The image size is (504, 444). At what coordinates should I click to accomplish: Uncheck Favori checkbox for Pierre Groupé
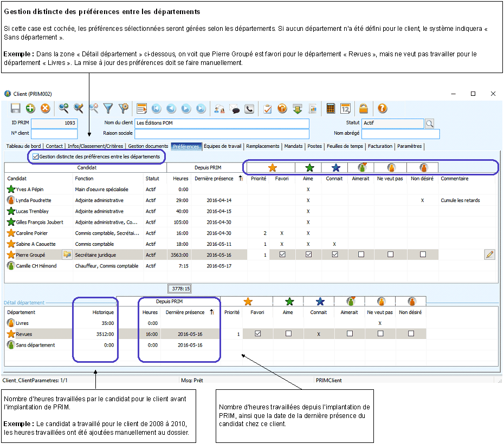click(282, 254)
